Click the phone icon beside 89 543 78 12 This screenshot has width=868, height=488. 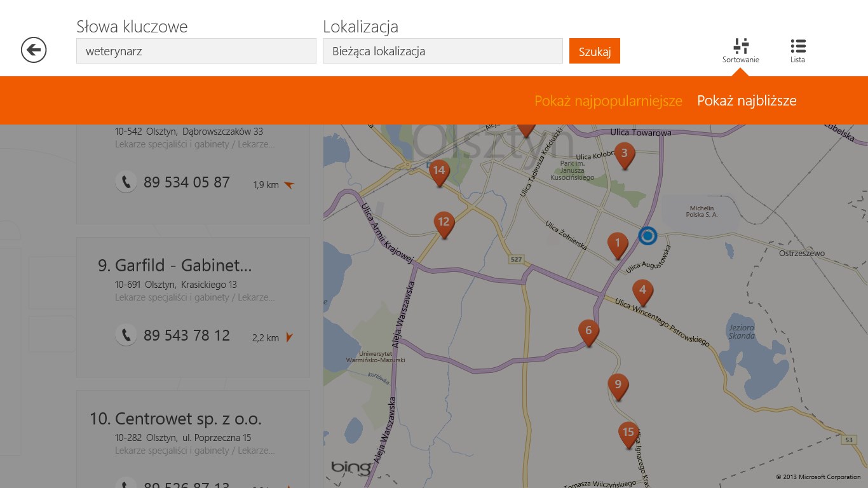126,335
